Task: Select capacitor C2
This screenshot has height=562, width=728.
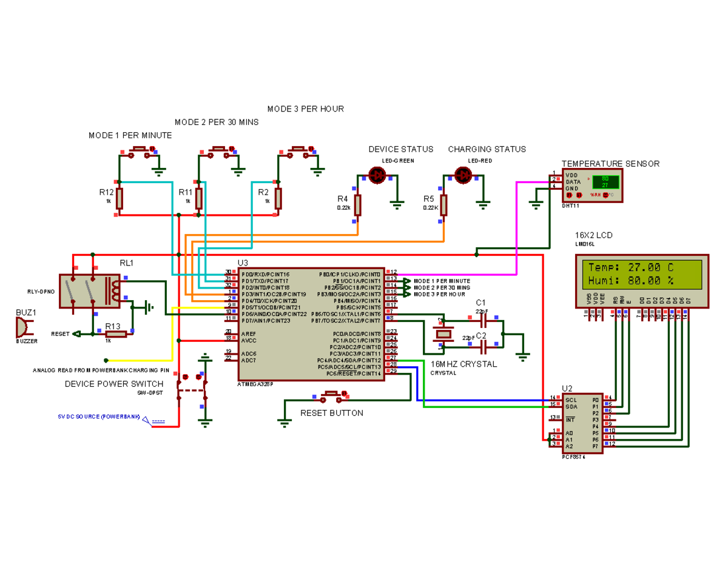Action: [484, 346]
